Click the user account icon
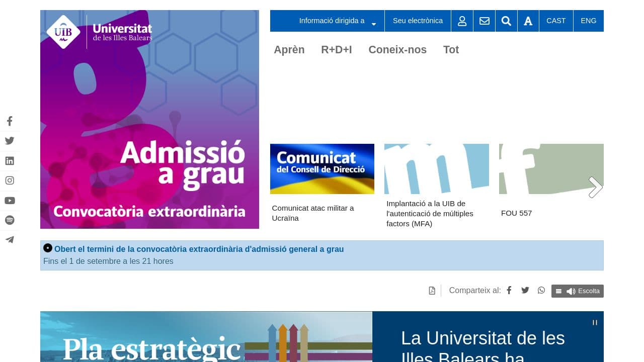The width and height of the screenshot is (644, 362). click(462, 21)
